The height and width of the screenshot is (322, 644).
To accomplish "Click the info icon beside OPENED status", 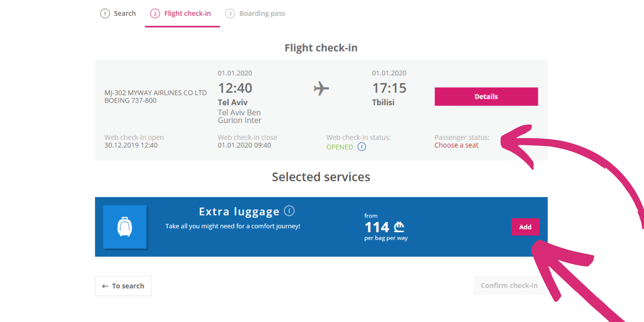I will pyautogui.click(x=361, y=147).
